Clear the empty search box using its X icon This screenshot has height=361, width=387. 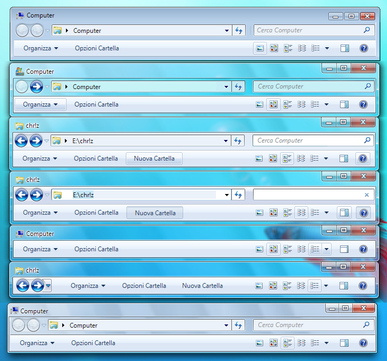[x=367, y=195]
